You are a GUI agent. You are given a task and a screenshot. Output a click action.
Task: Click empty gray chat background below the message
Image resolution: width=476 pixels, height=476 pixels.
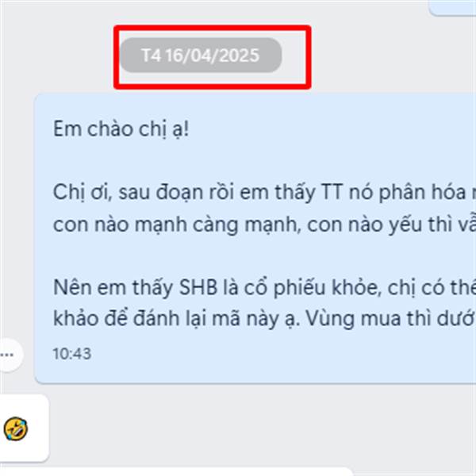[x=258, y=425]
